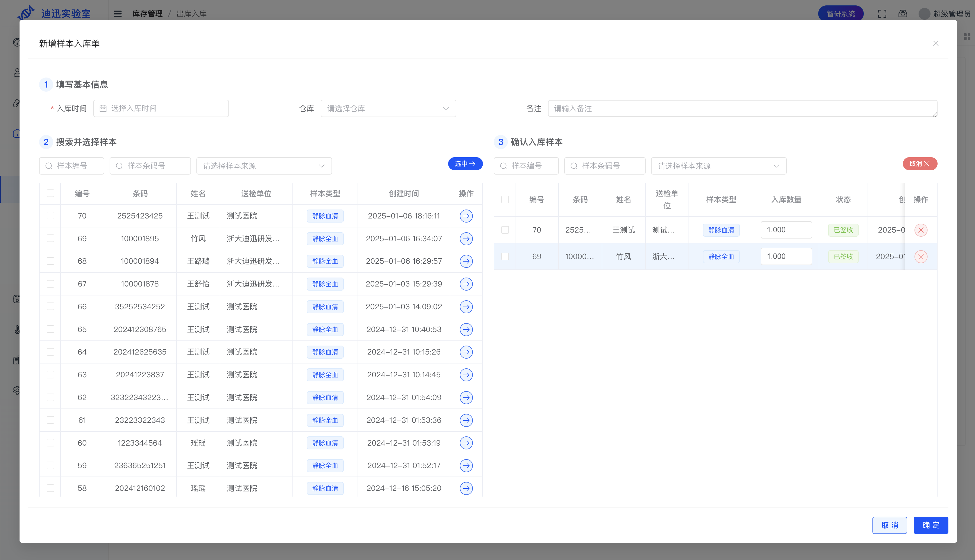Check confirmed sample 69 checkbox
This screenshot has width=975, height=560.
coord(505,256)
